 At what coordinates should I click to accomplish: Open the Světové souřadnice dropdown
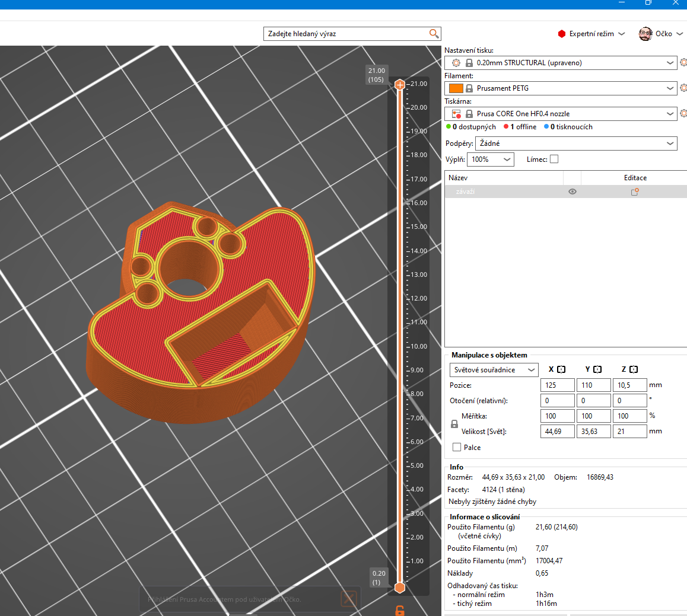[x=494, y=370]
